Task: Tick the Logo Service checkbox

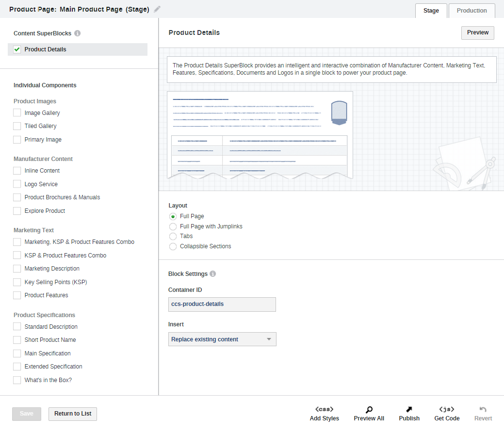Action: (x=17, y=184)
